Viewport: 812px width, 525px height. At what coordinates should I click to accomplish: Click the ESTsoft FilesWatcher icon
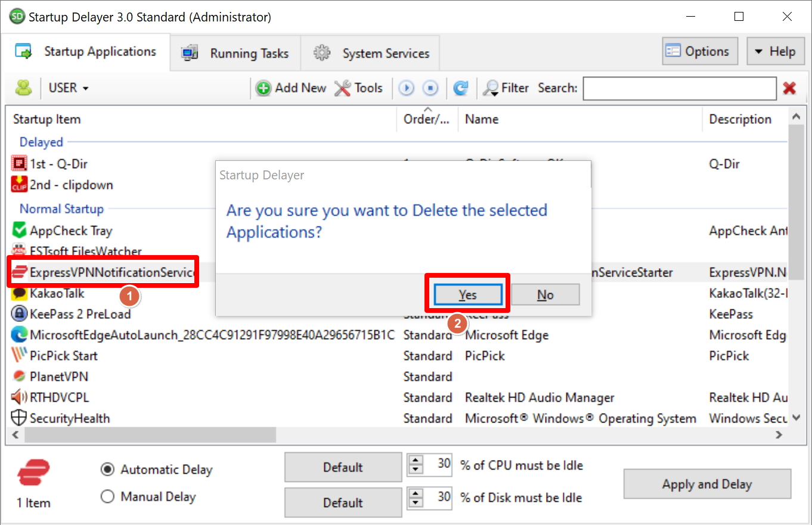coord(20,251)
